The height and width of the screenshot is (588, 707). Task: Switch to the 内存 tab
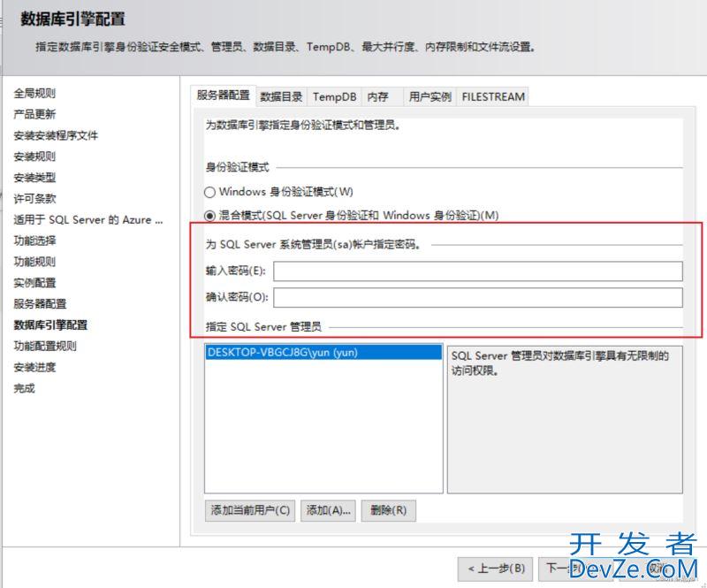[x=382, y=97]
